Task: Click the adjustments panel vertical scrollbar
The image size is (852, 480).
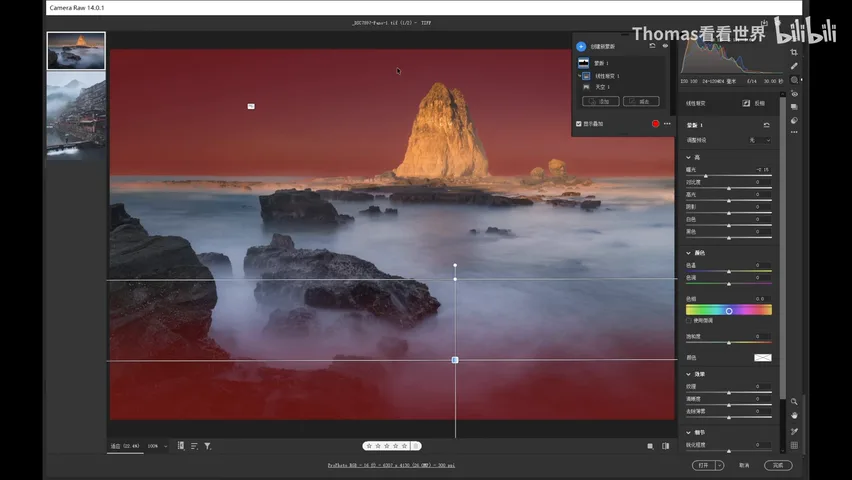Action: click(782, 247)
